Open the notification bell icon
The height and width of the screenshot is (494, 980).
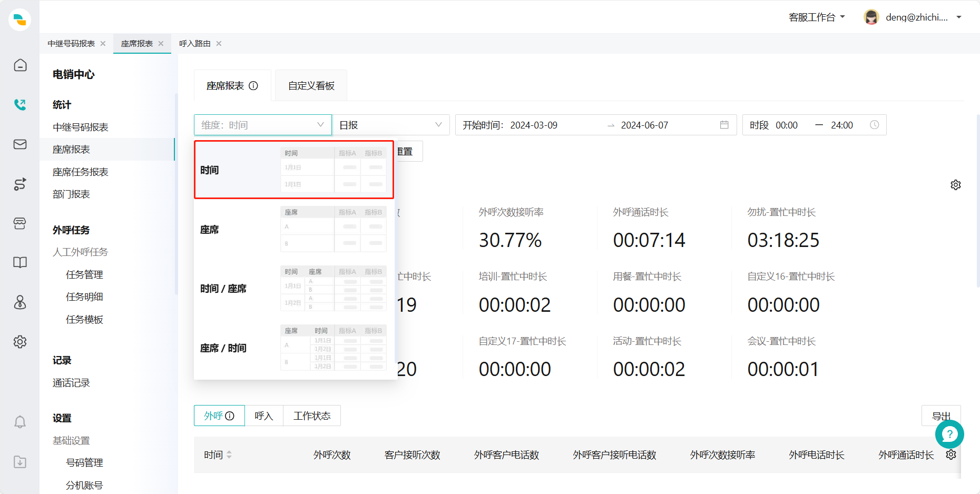(x=20, y=422)
